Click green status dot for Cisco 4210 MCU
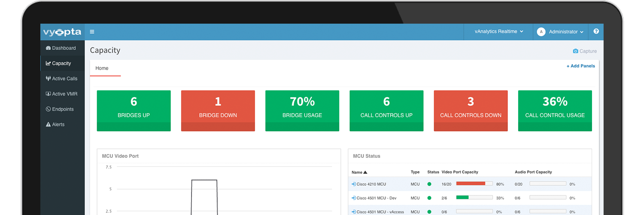644x215 pixels. click(x=429, y=184)
